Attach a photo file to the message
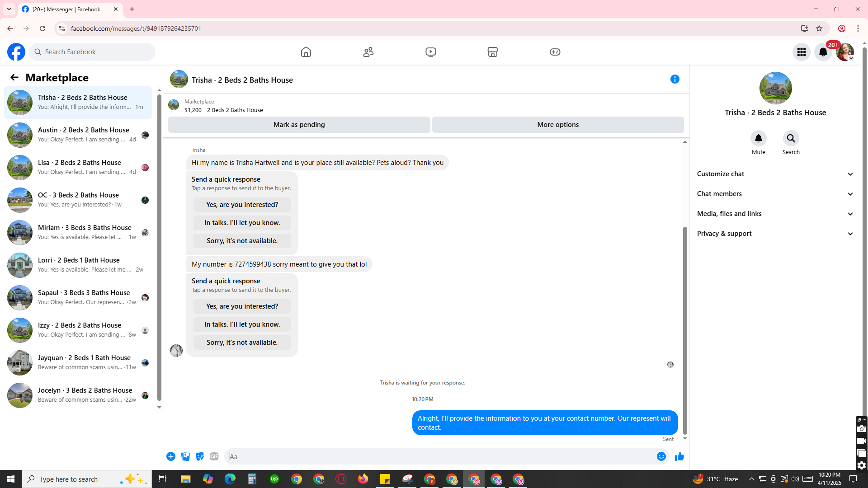This screenshot has height=488, width=868. 185,456
